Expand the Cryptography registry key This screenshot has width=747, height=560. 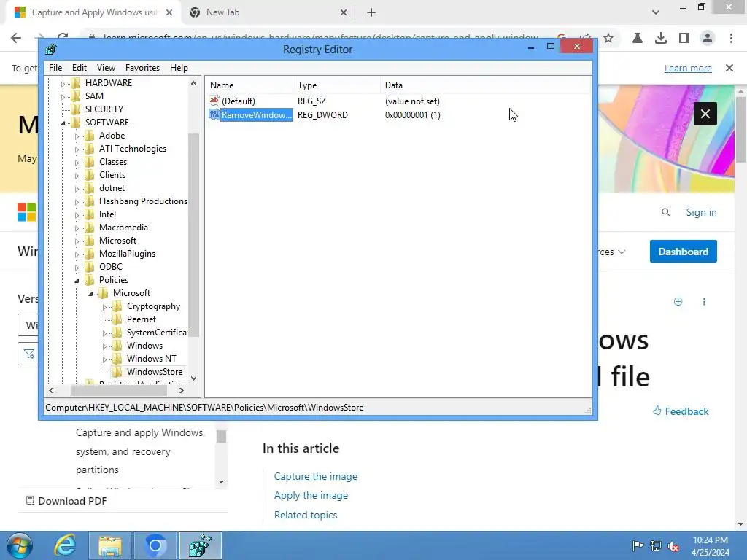pos(104,307)
